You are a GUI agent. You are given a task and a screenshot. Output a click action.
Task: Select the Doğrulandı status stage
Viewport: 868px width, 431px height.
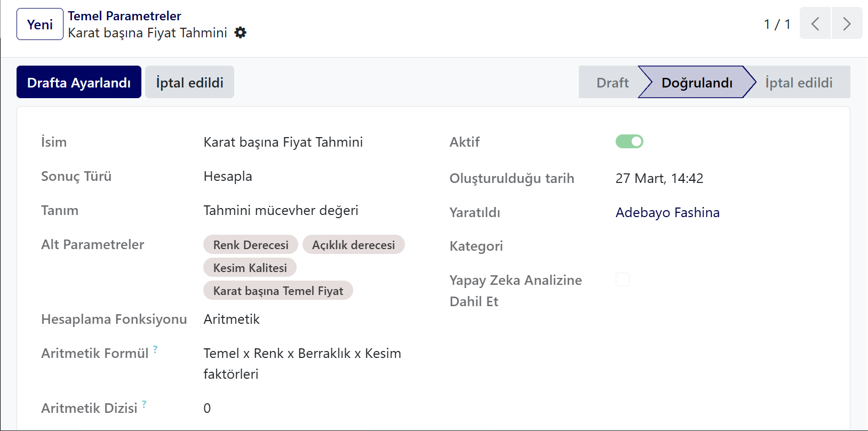pos(697,82)
